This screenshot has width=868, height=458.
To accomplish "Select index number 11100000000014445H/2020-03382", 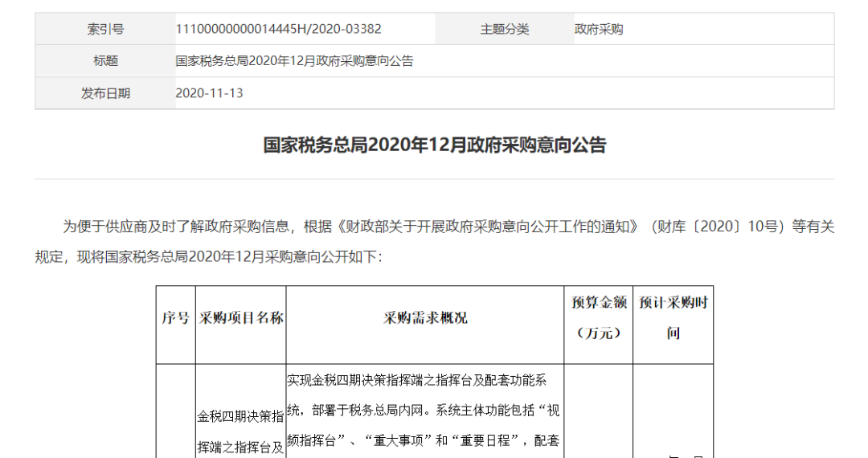I will [278, 29].
